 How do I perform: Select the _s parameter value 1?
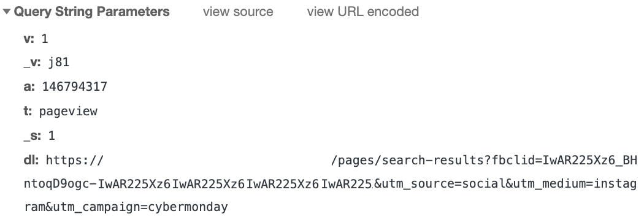pos(52,136)
